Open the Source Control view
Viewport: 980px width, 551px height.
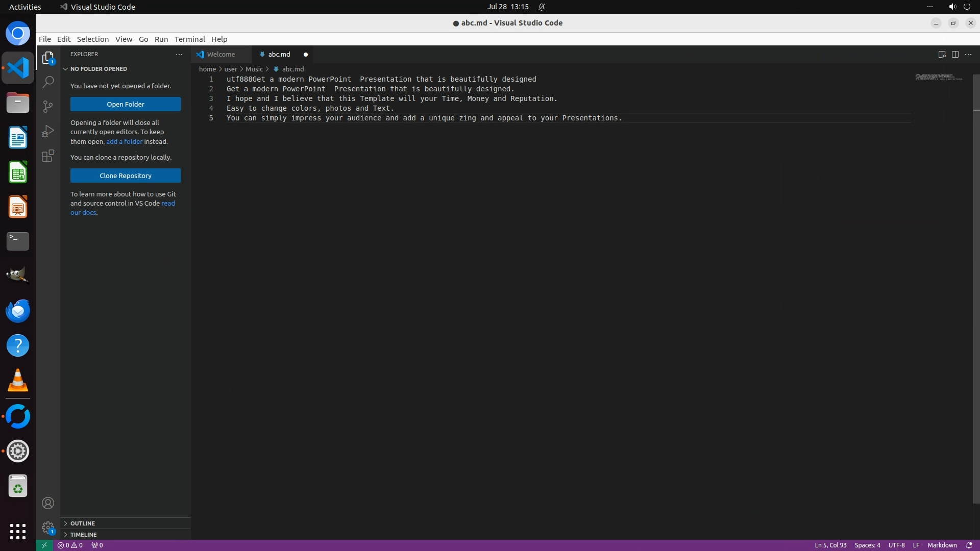(x=48, y=106)
